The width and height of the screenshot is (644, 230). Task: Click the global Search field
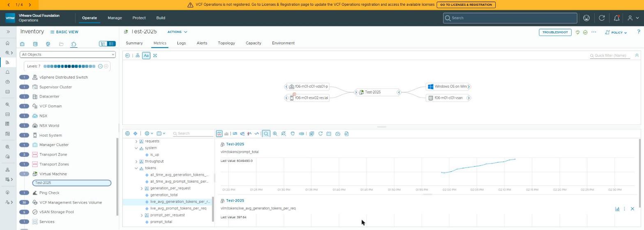point(510,18)
